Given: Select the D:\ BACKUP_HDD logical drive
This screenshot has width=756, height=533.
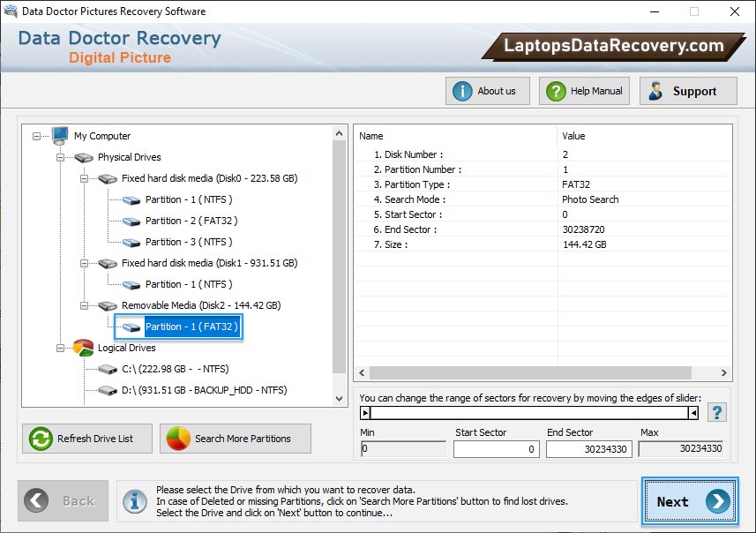Looking at the screenshot, I should [204, 390].
